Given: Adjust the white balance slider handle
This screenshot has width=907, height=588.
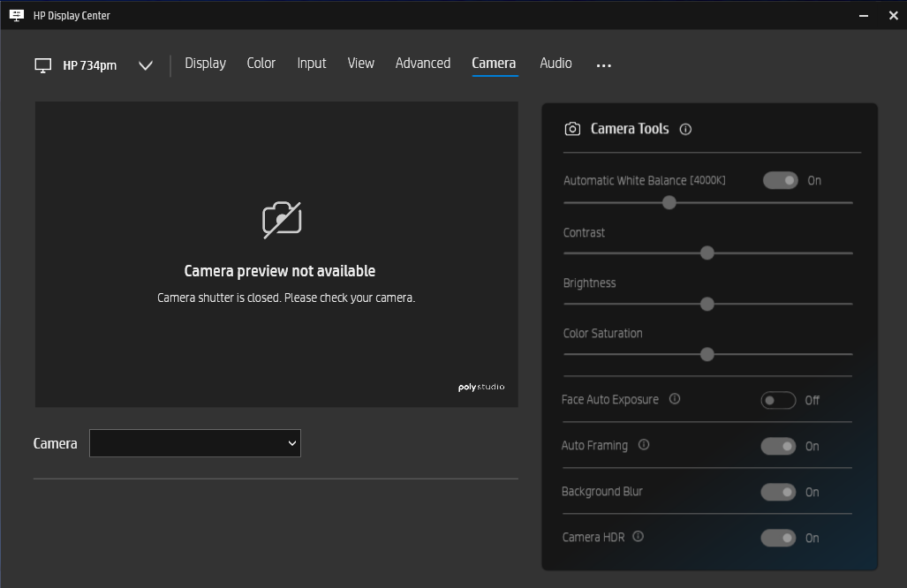Looking at the screenshot, I should [x=669, y=202].
